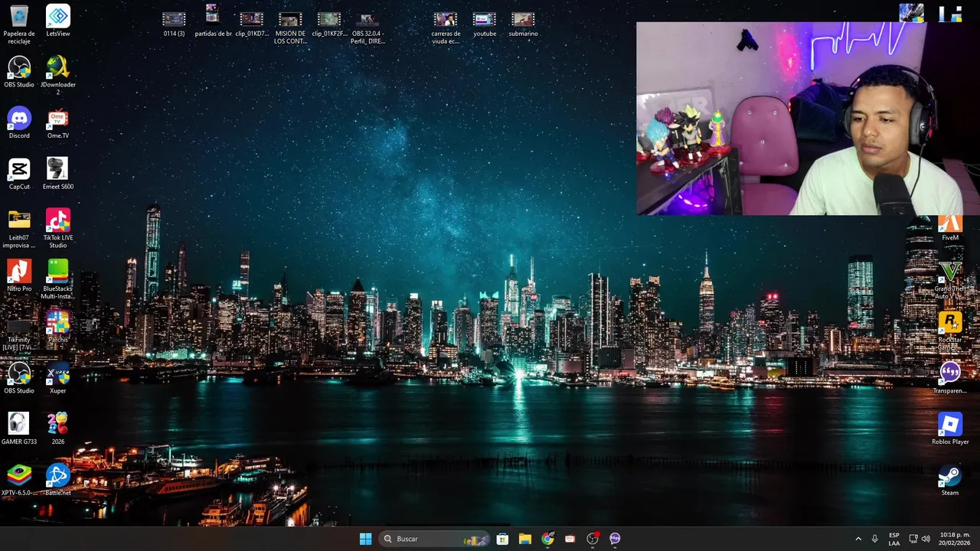Select the carreras de viuda video
Screen dimensions: 980x551
(x=446, y=28)
